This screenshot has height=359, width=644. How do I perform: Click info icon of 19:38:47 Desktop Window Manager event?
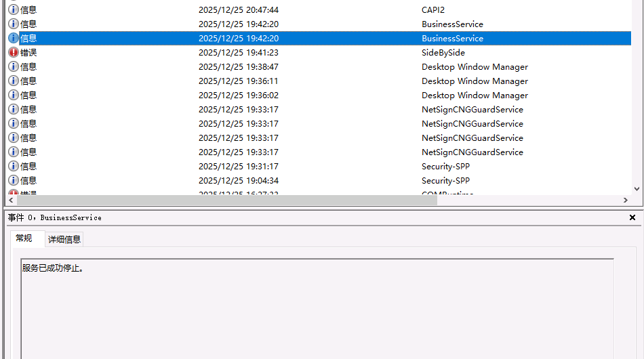(x=13, y=67)
